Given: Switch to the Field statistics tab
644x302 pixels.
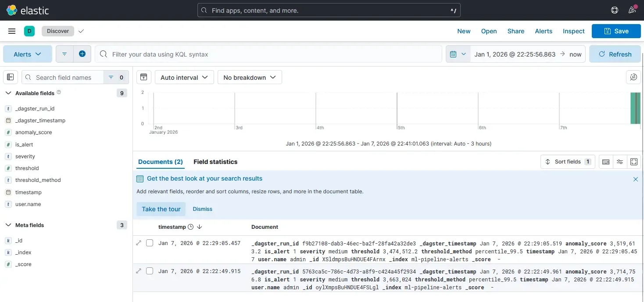Looking at the screenshot, I should point(215,162).
